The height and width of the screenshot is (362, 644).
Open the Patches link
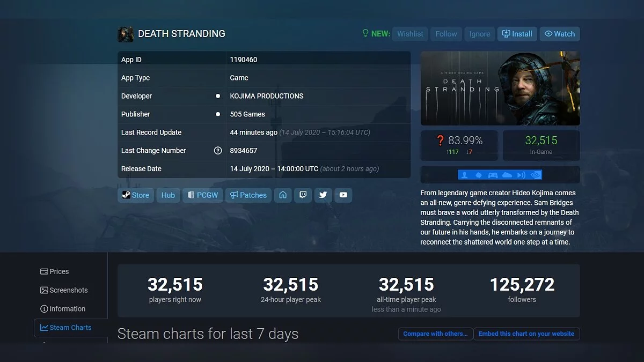pyautogui.click(x=248, y=195)
